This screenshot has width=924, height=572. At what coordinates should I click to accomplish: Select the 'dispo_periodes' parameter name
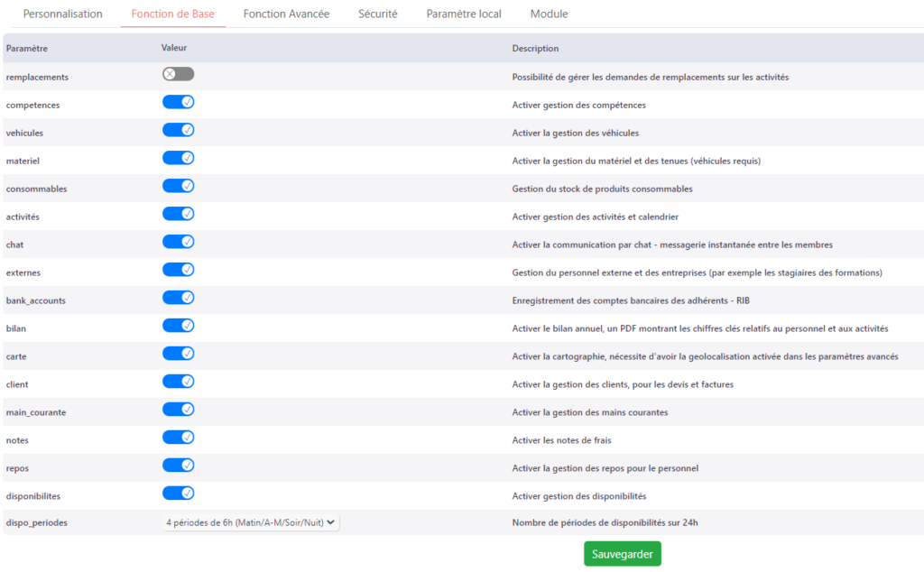[36, 522]
